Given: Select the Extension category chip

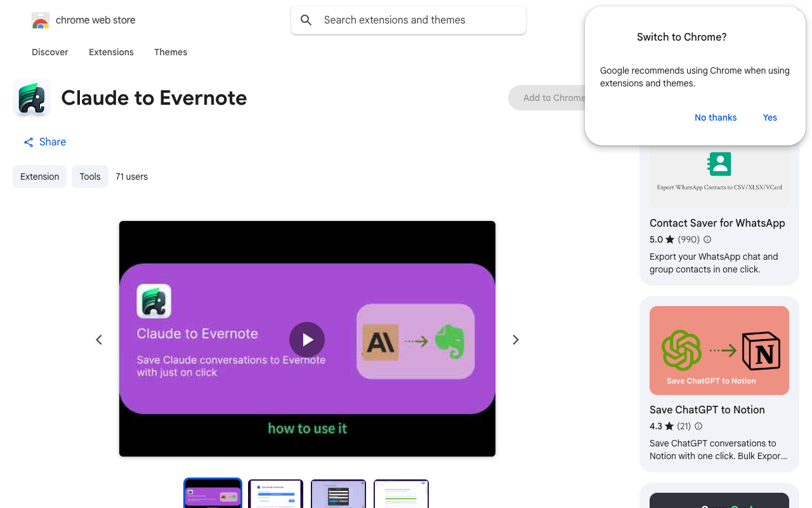Looking at the screenshot, I should click(39, 177).
